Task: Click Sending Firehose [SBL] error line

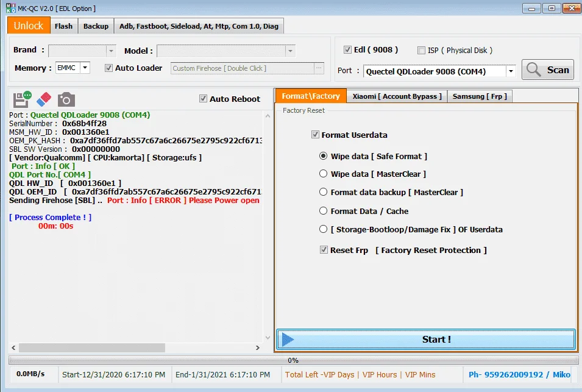Action: point(134,200)
